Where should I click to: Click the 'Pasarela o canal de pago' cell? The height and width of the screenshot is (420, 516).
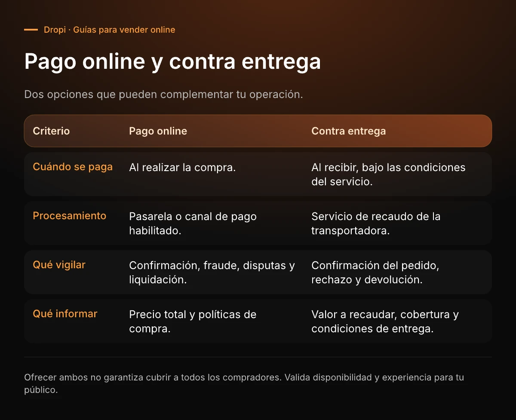point(193,224)
